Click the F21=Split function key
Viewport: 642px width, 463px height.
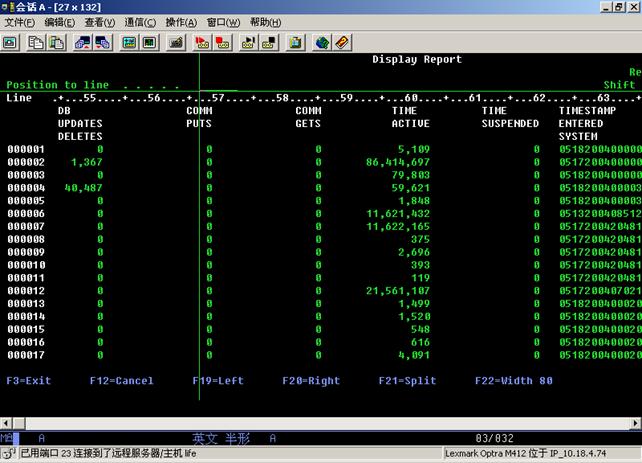407,381
